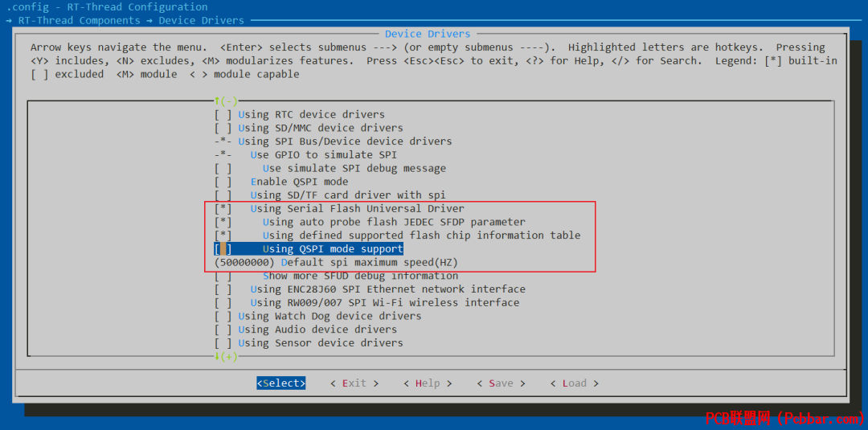Open Help from the bottom bar
This screenshot has width=868, height=430.
[x=428, y=383]
